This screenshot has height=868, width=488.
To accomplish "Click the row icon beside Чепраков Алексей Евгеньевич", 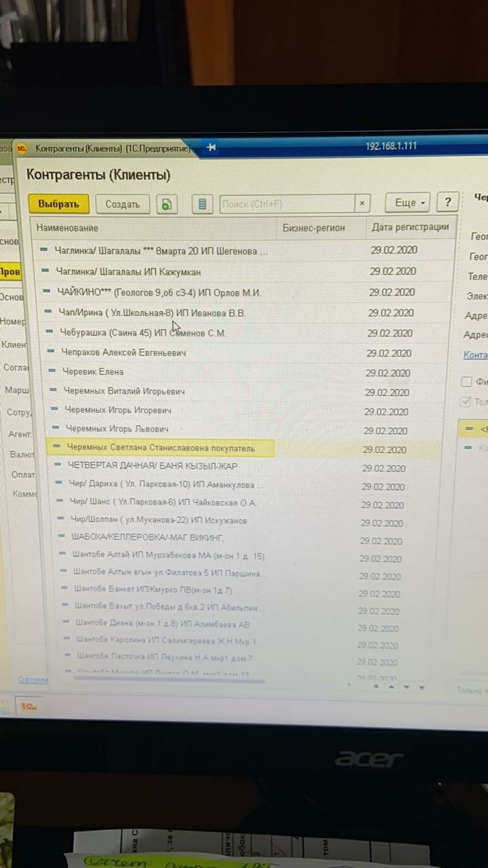I will [51, 352].
